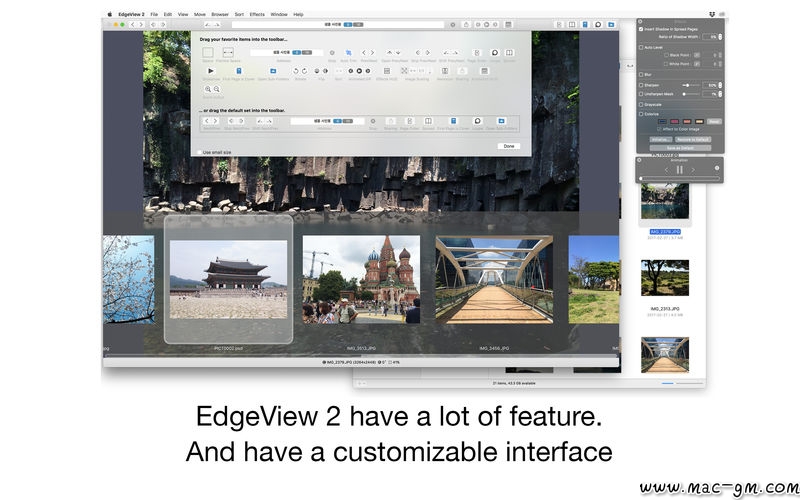Enable the Blur checkbox
Screen dimensions: 800x500
click(x=641, y=74)
